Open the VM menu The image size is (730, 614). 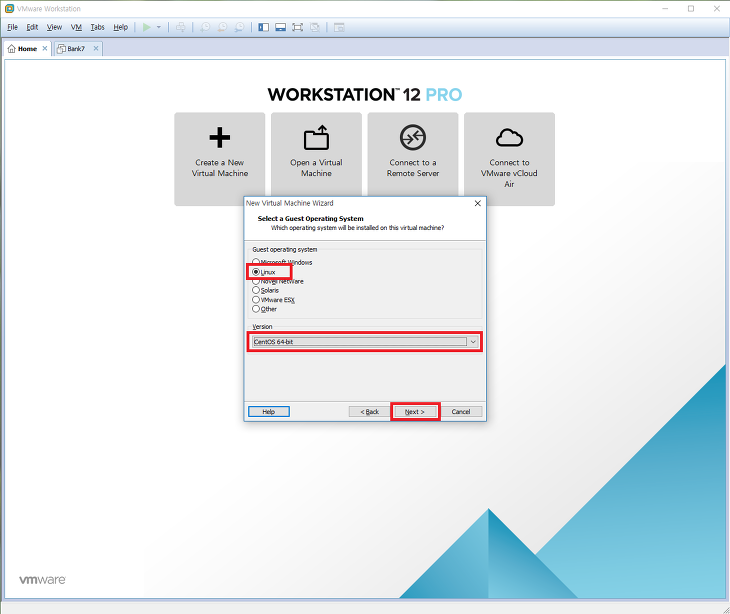(76, 27)
